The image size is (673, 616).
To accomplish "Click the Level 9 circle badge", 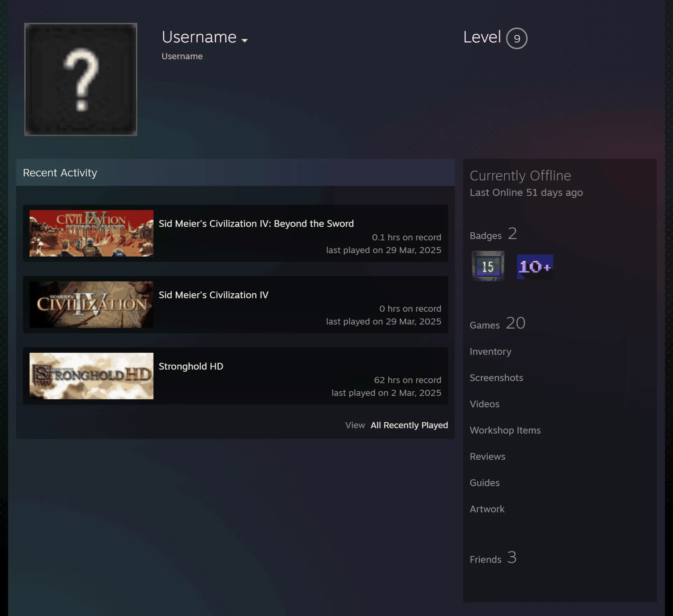I will [517, 38].
